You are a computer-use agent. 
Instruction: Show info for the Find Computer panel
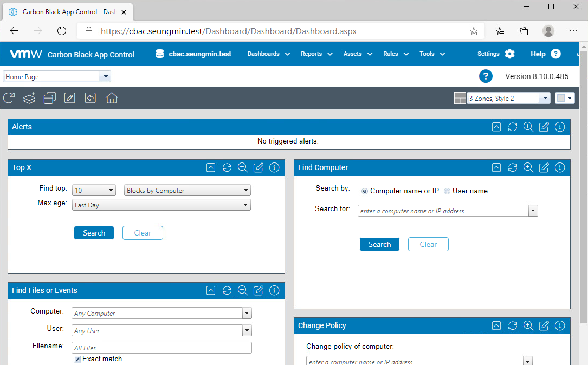(559, 167)
